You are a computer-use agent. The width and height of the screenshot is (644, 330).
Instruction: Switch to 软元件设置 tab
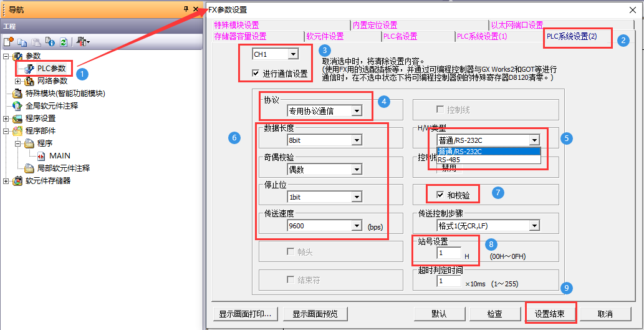click(x=324, y=36)
